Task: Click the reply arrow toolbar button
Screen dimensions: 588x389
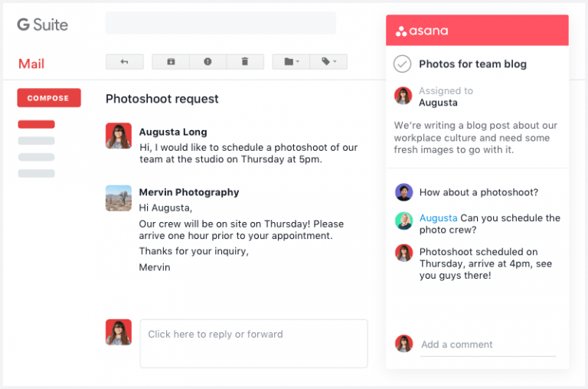Action: [125, 61]
